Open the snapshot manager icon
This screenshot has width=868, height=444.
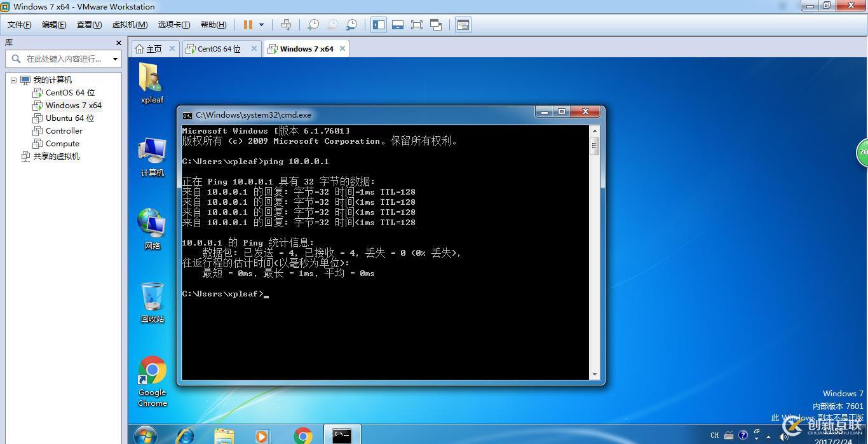pos(351,25)
